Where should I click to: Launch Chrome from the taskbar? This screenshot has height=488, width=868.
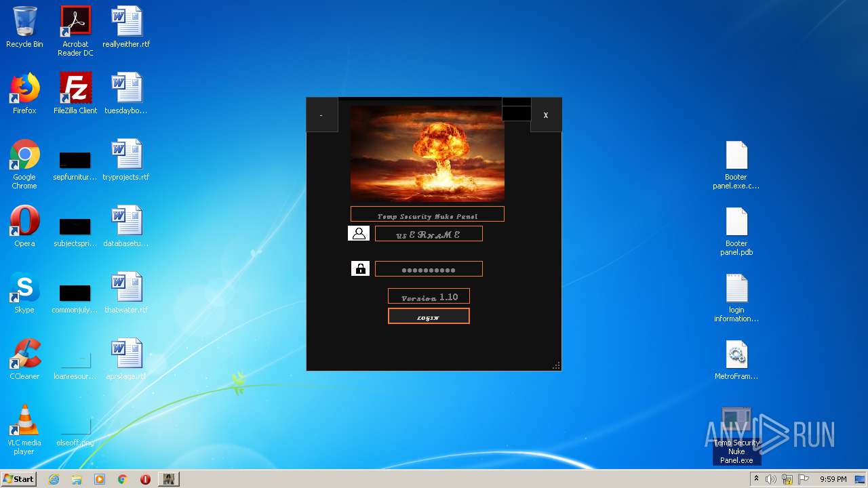pos(122,479)
